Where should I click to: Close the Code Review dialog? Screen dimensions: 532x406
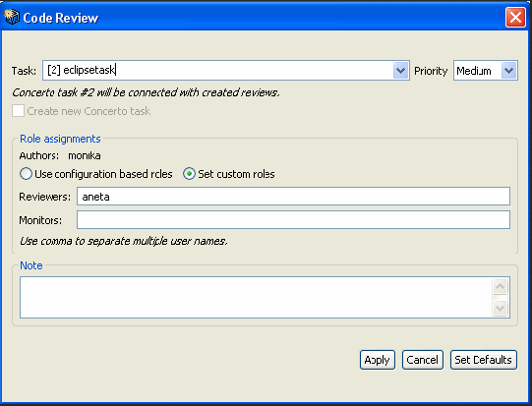click(515, 17)
